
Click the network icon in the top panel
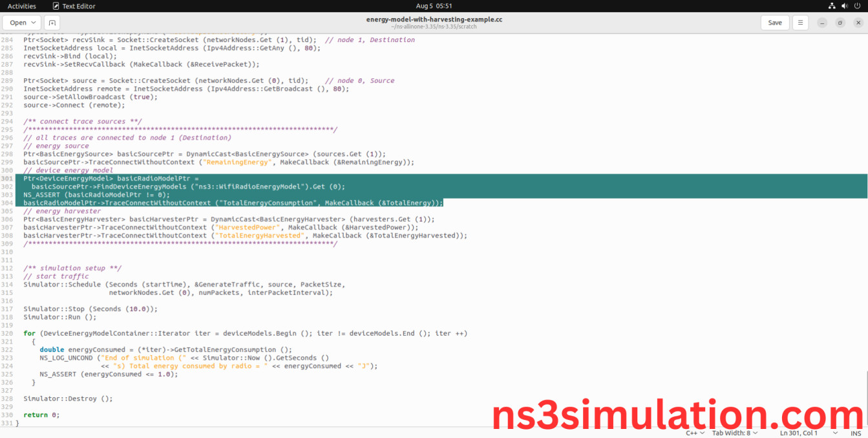tap(831, 5)
